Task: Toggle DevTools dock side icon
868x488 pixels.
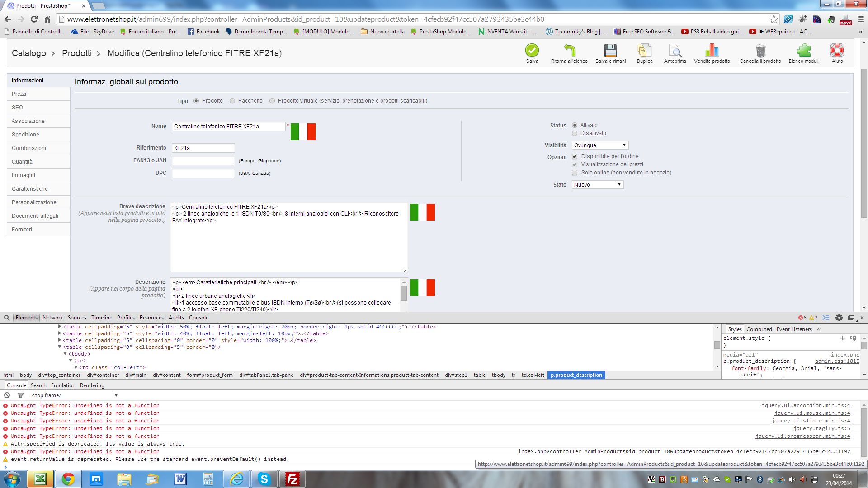Action: click(851, 318)
